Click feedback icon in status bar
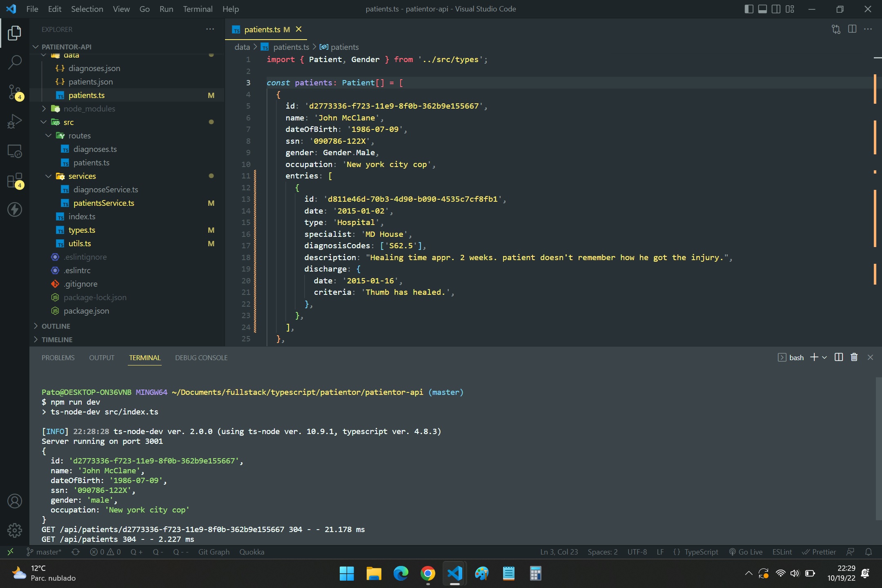Image resolution: width=882 pixels, height=588 pixels. click(x=850, y=552)
